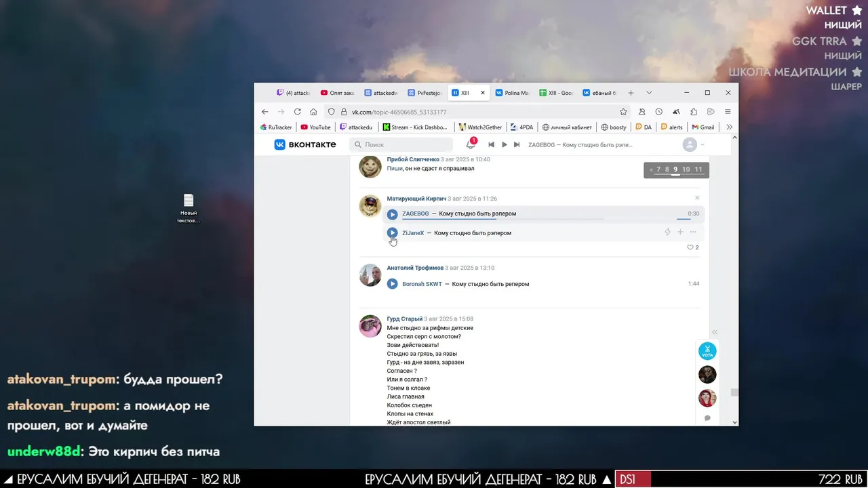The image size is (868, 488).
Task: Click the VK header play button
Action: [x=504, y=144]
